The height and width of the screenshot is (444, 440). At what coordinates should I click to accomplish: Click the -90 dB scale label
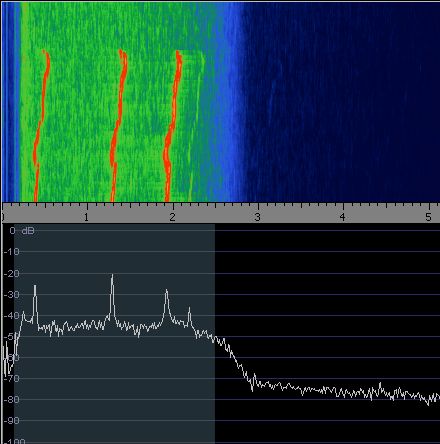pyautogui.click(x=11, y=420)
